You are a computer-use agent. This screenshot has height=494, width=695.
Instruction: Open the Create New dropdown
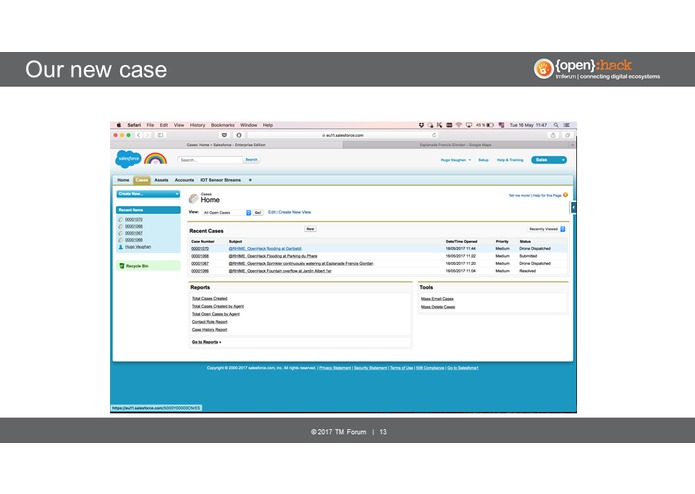[x=148, y=194]
